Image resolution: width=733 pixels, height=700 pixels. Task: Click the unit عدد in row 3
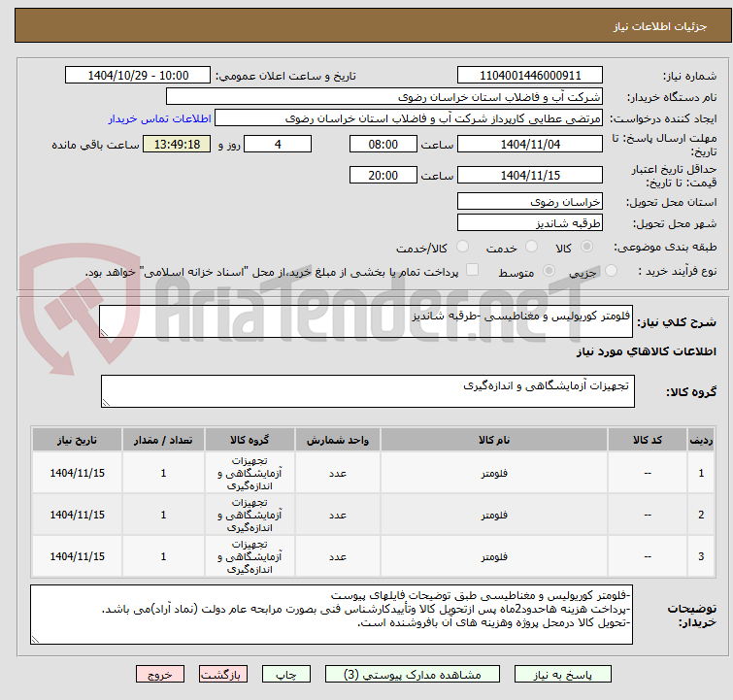tap(338, 556)
